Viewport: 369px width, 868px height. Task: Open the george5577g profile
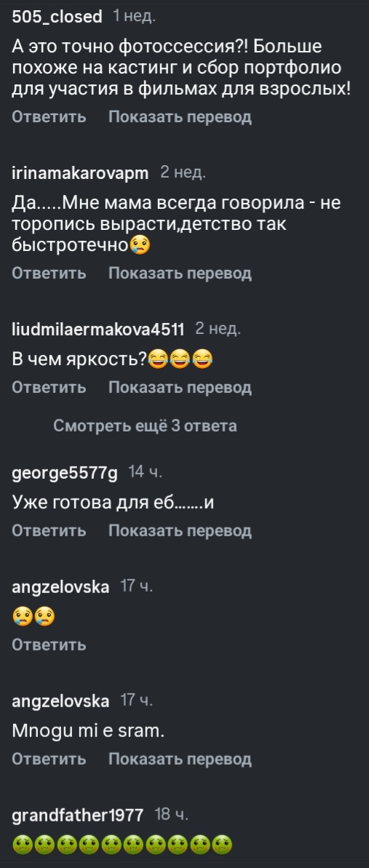tap(65, 472)
